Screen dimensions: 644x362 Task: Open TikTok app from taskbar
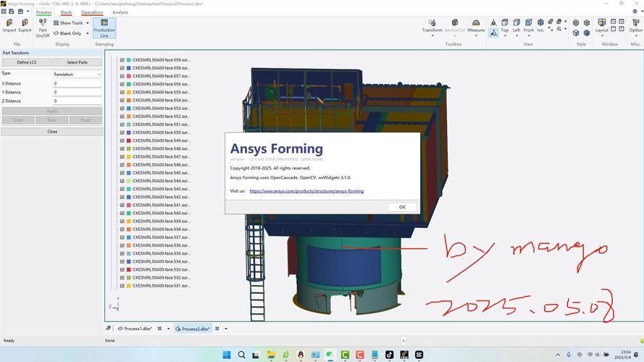point(389,355)
